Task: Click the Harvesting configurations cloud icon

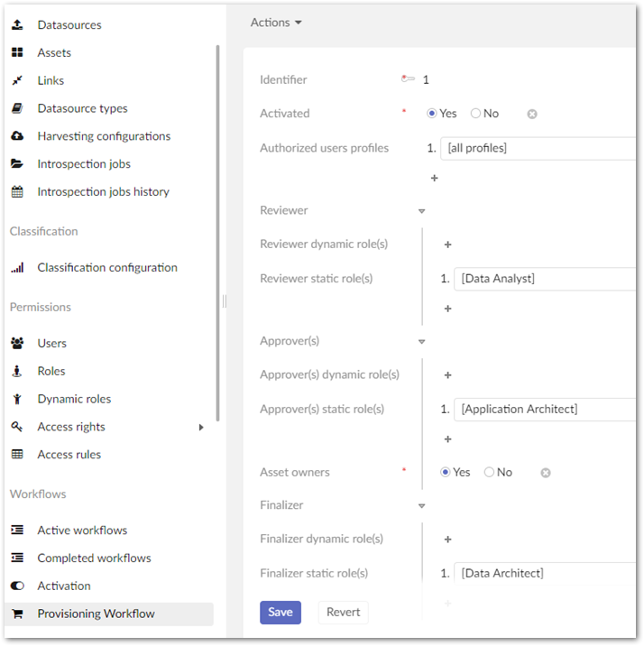Action: [17, 136]
